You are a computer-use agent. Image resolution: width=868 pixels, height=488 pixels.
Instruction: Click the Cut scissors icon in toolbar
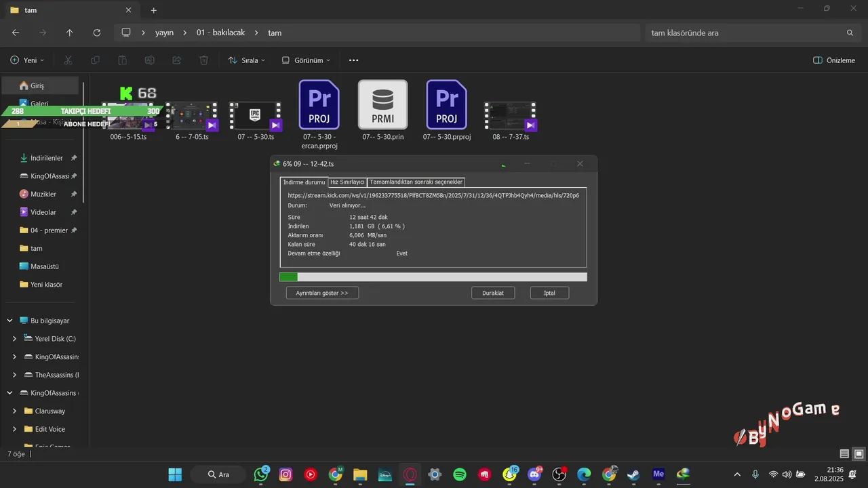point(68,60)
